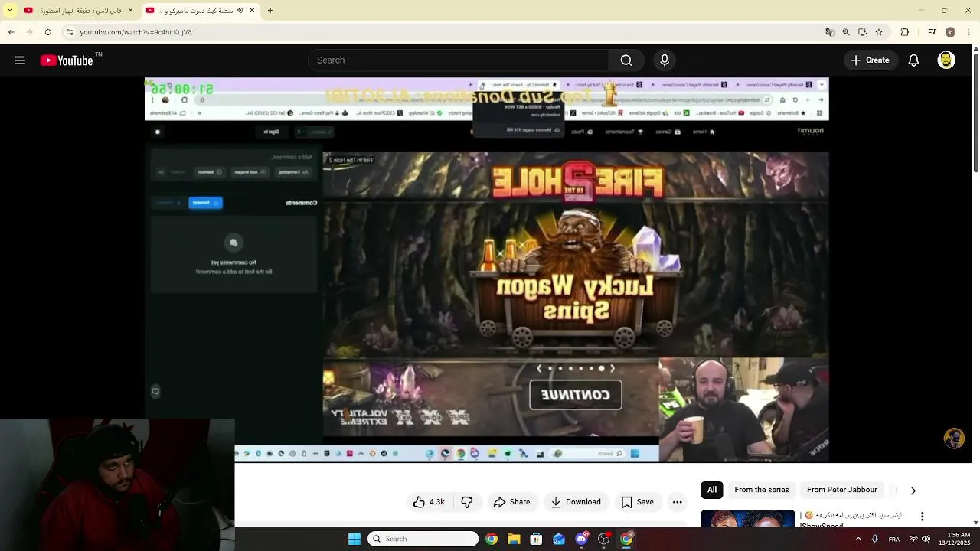This screenshot has width=980, height=551.
Task: Click the channel watermark avatar on video
Action: click(x=954, y=438)
